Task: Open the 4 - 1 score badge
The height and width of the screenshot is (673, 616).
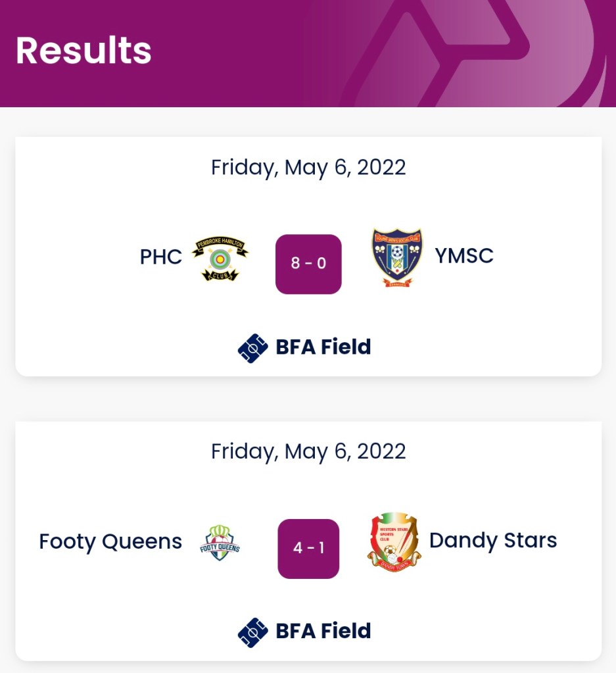Action: pos(308,548)
